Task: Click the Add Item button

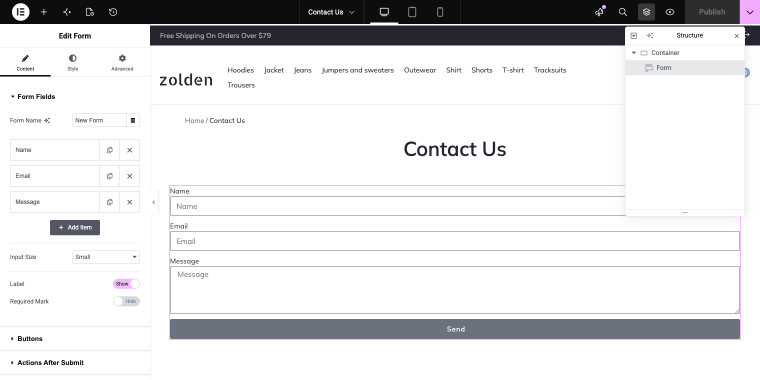Action: pos(75,227)
